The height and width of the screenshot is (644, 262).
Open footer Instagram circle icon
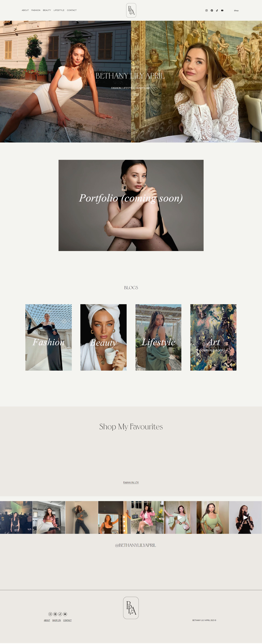pyautogui.click(x=50, y=614)
